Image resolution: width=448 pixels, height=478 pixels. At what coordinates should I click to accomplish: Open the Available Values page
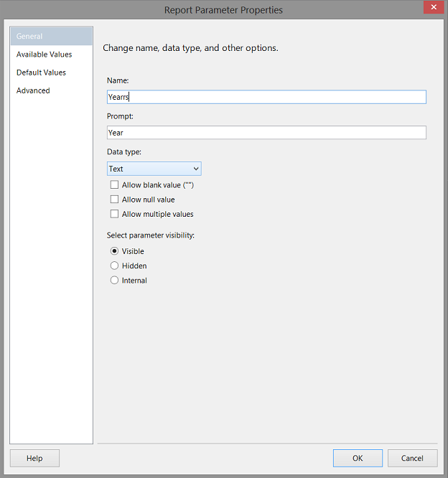[45, 55]
